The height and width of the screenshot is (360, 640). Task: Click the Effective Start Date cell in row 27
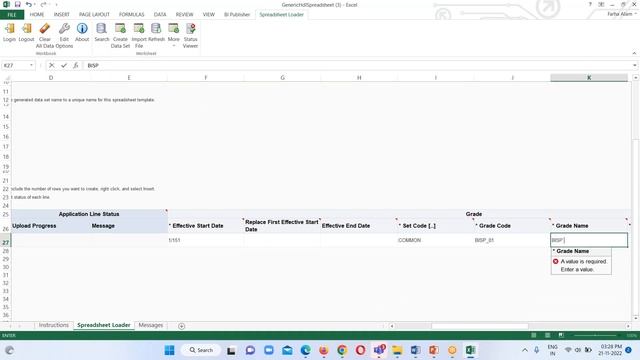click(x=205, y=240)
